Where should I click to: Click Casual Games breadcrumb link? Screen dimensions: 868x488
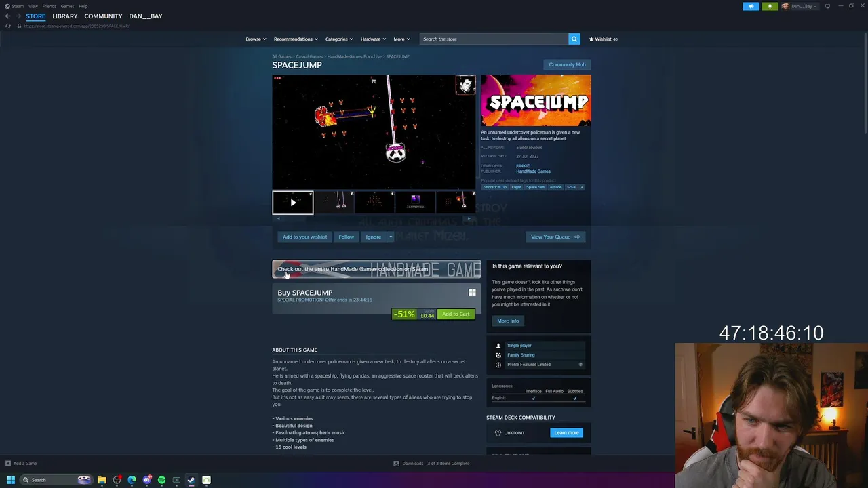coord(309,56)
